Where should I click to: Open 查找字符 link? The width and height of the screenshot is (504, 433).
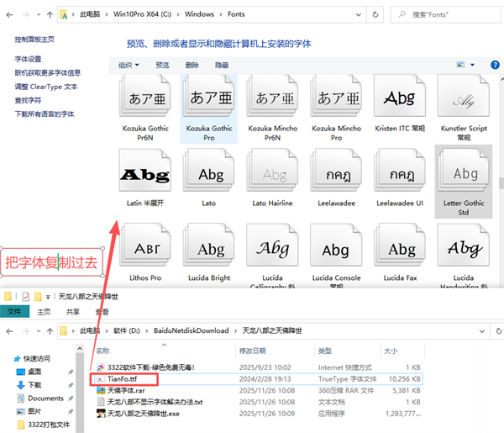point(28,100)
